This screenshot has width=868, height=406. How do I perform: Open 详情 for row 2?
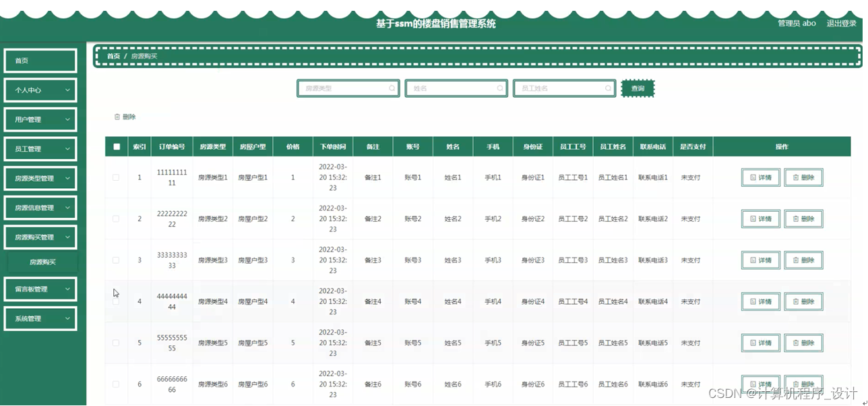click(x=761, y=219)
